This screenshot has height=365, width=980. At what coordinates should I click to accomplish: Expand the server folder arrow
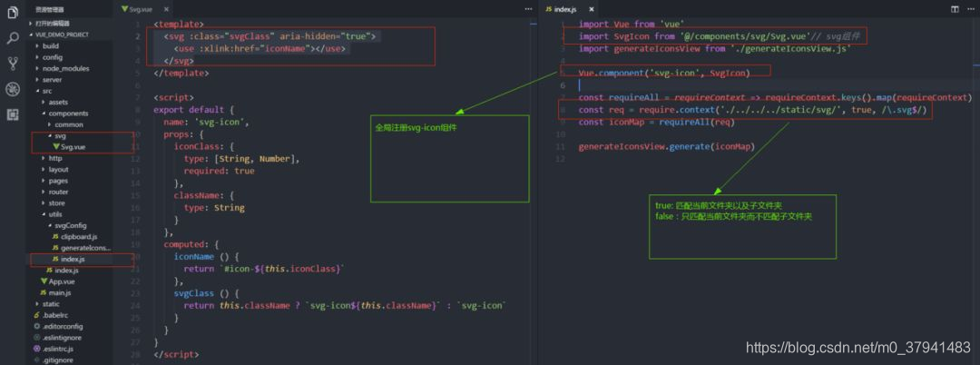coord(37,79)
